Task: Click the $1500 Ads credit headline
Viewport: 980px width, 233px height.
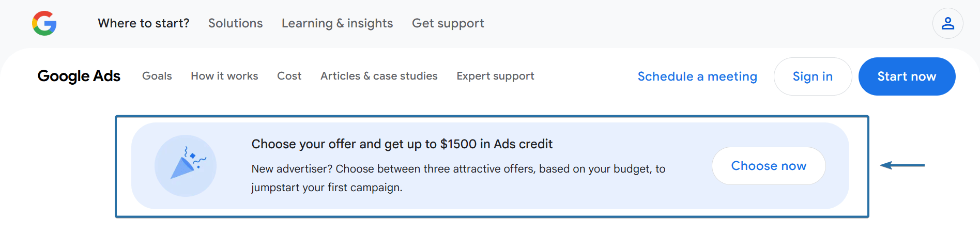Action: tap(402, 144)
